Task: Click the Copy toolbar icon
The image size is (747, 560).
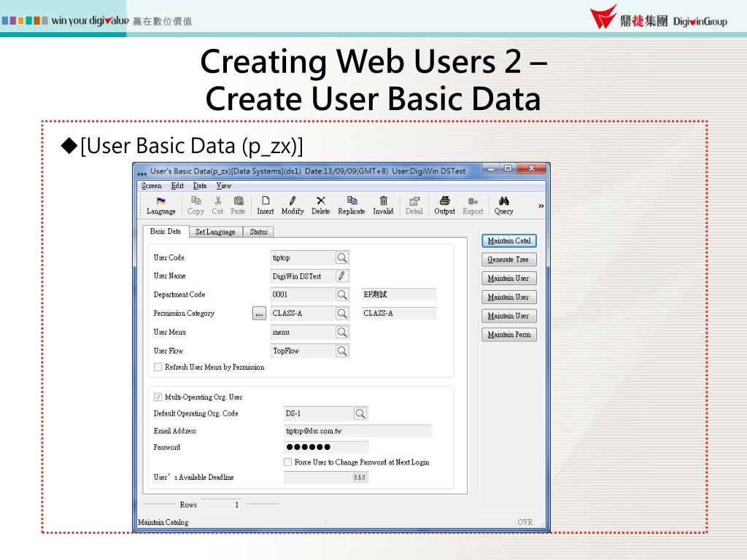Action: tap(196, 206)
